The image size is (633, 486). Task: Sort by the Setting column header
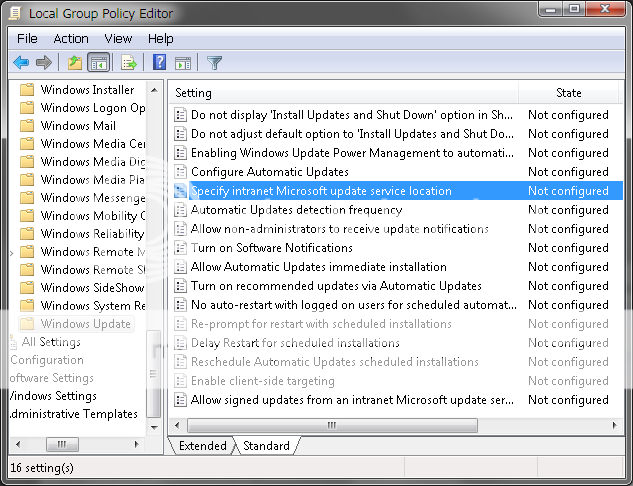click(x=193, y=93)
